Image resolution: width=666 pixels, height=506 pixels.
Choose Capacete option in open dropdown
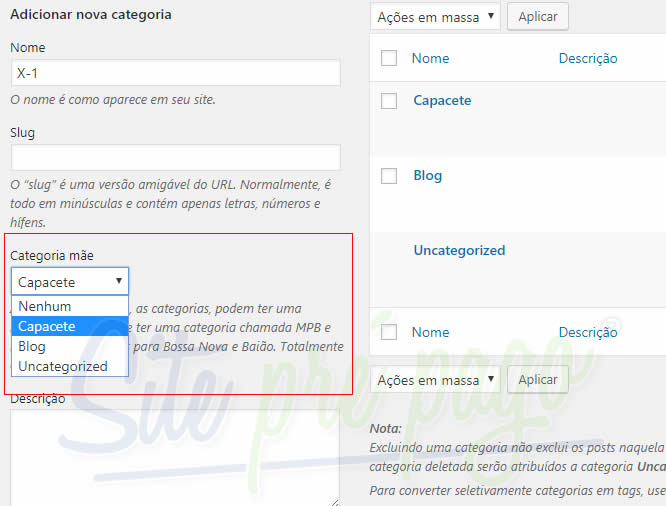pos(47,326)
